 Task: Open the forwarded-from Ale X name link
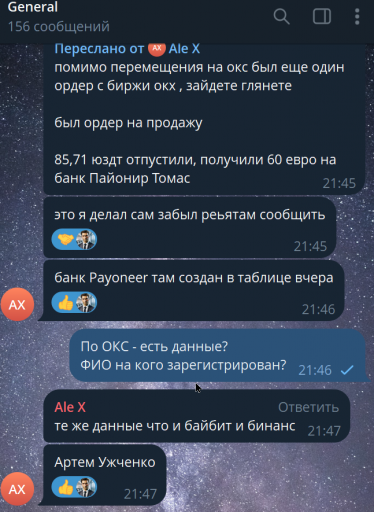click(x=184, y=49)
